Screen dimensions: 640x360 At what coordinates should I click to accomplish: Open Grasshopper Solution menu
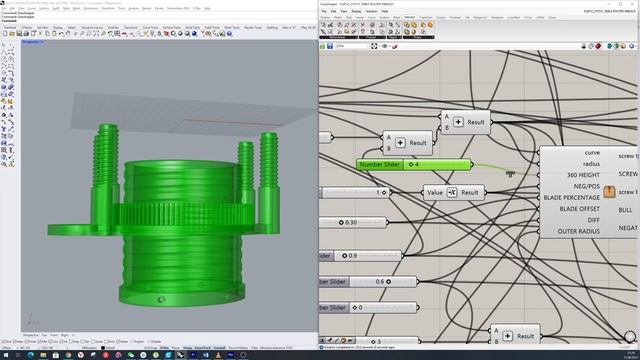[x=371, y=11]
